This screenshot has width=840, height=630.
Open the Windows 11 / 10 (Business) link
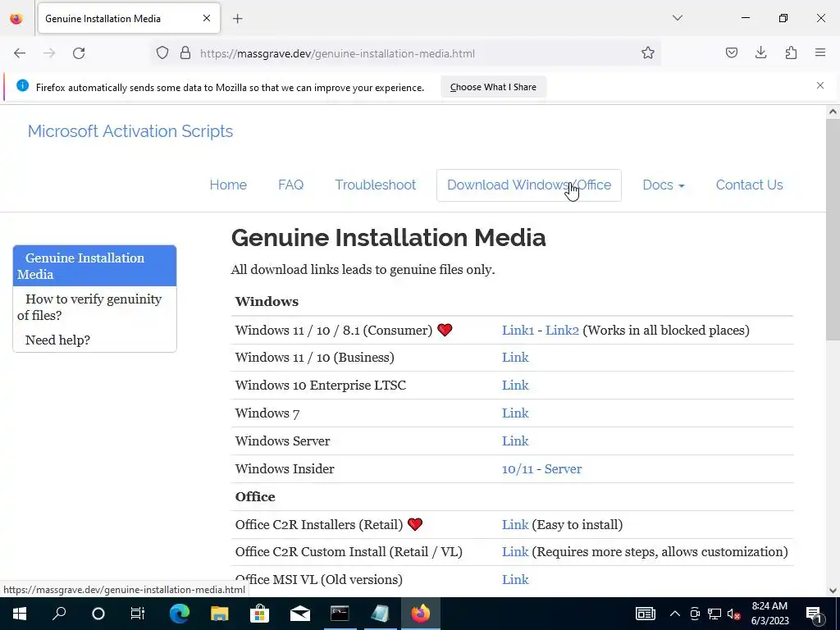[515, 358]
